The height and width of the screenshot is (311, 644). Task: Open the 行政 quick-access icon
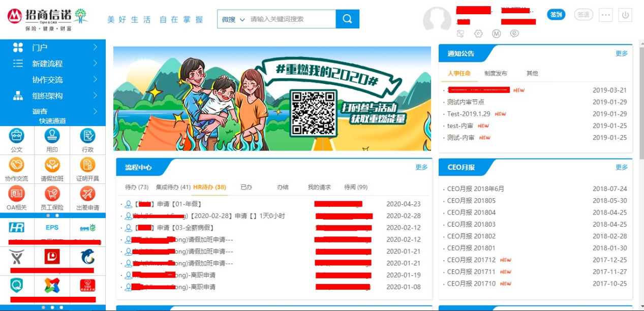pyautogui.click(x=87, y=136)
